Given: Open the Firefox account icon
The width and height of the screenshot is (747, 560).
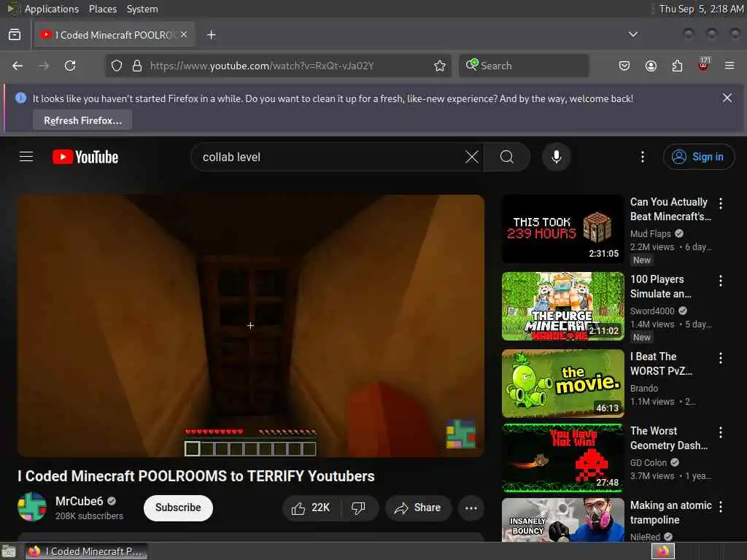Looking at the screenshot, I should (651, 66).
